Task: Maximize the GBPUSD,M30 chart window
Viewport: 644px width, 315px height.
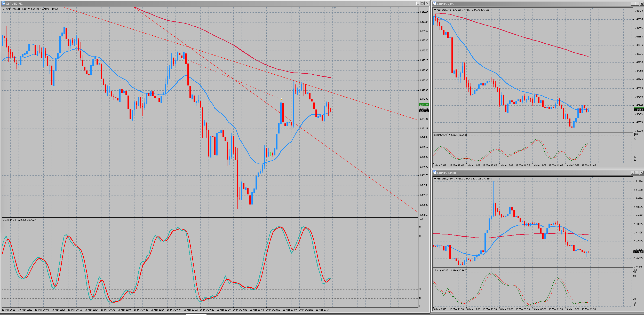Action: pyautogui.click(x=637, y=173)
